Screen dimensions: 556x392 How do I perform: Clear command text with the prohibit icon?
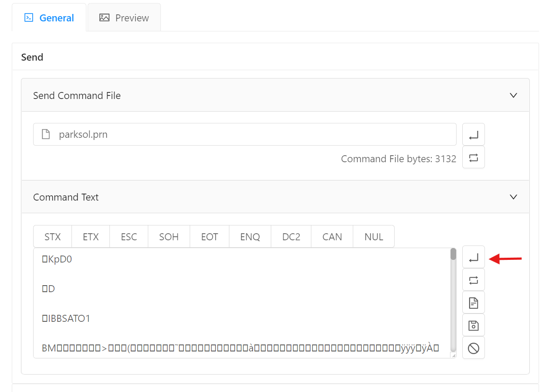pos(474,348)
